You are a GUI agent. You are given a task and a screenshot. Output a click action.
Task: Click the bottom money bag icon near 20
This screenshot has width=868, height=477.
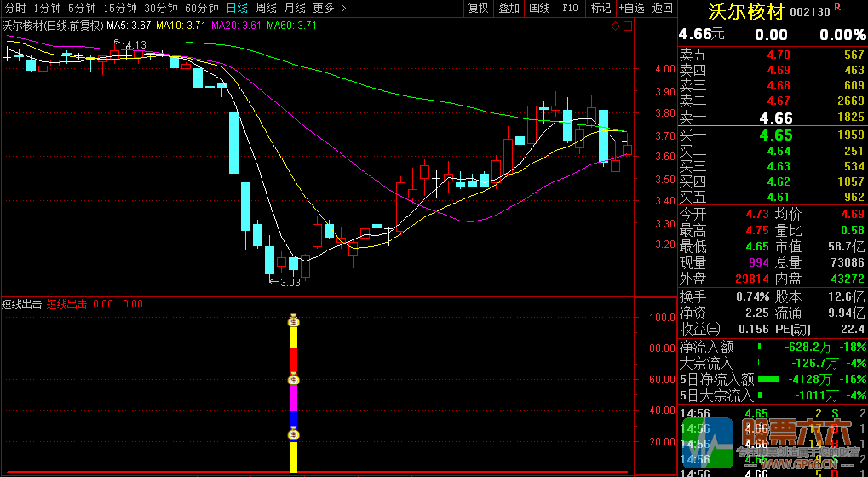pos(294,434)
